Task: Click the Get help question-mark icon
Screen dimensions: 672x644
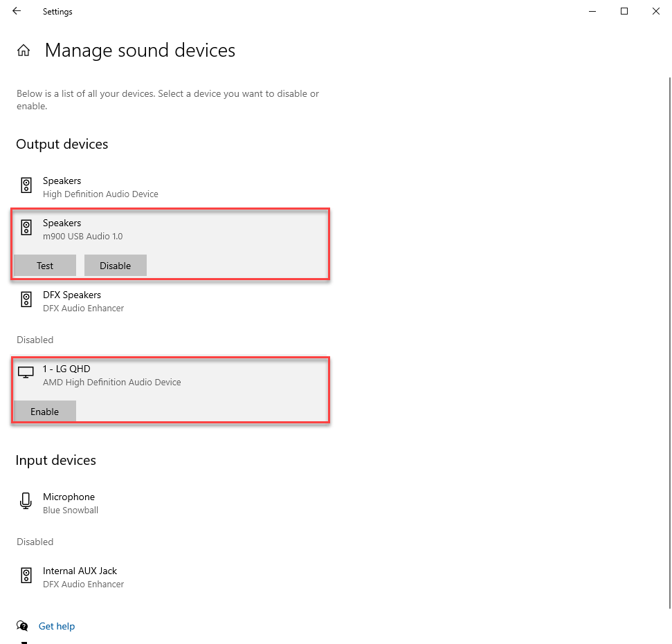Action: point(21,625)
